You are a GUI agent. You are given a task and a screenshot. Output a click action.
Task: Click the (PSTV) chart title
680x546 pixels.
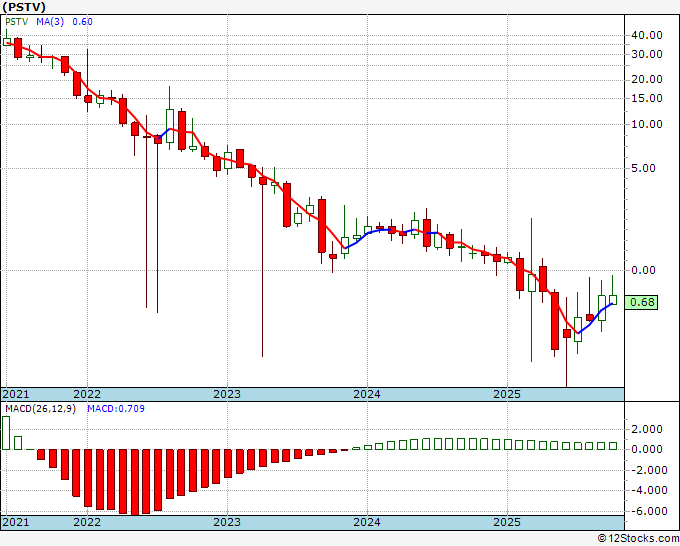pos(24,7)
